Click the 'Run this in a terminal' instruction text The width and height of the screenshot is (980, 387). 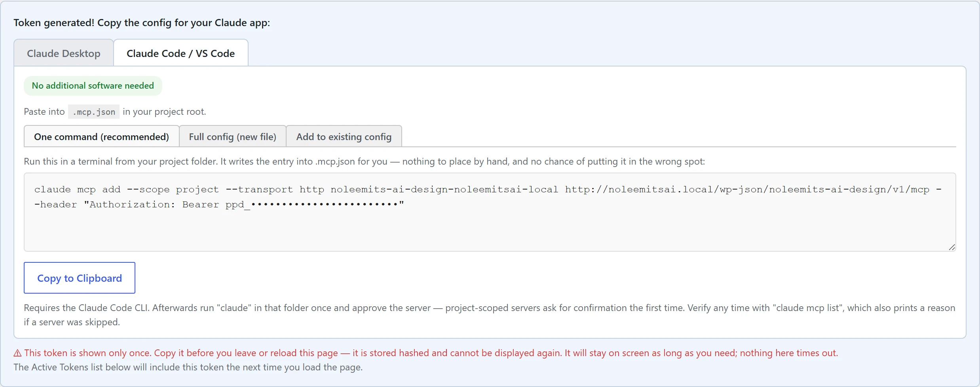click(x=365, y=161)
